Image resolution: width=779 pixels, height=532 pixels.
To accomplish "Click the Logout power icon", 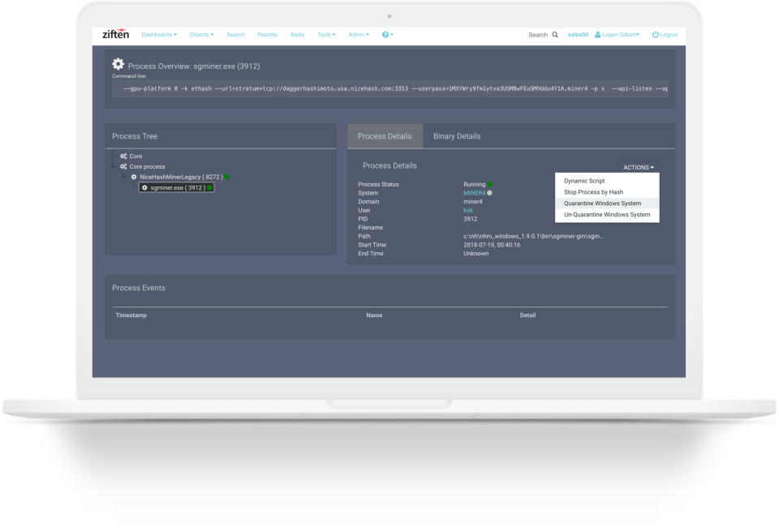I will coord(656,35).
